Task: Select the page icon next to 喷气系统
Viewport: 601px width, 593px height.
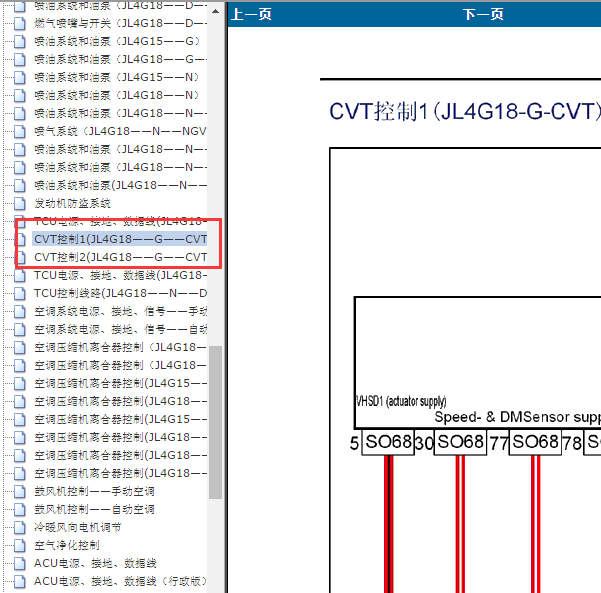Action: (20, 132)
